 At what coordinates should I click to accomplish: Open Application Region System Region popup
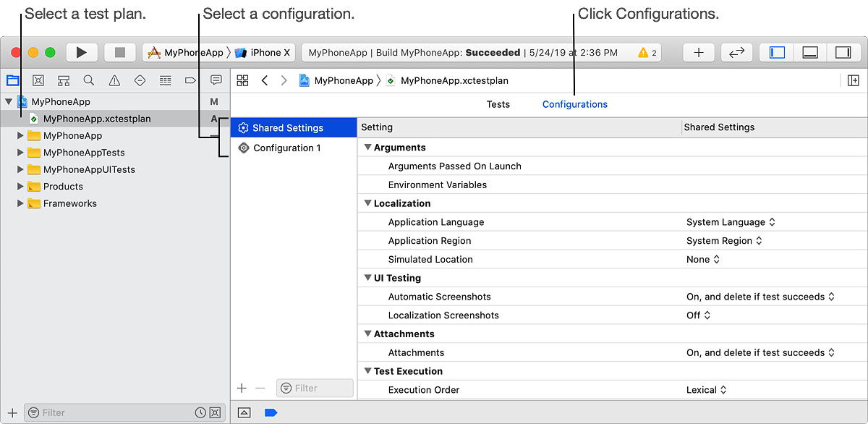pyautogui.click(x=725, y=241)
